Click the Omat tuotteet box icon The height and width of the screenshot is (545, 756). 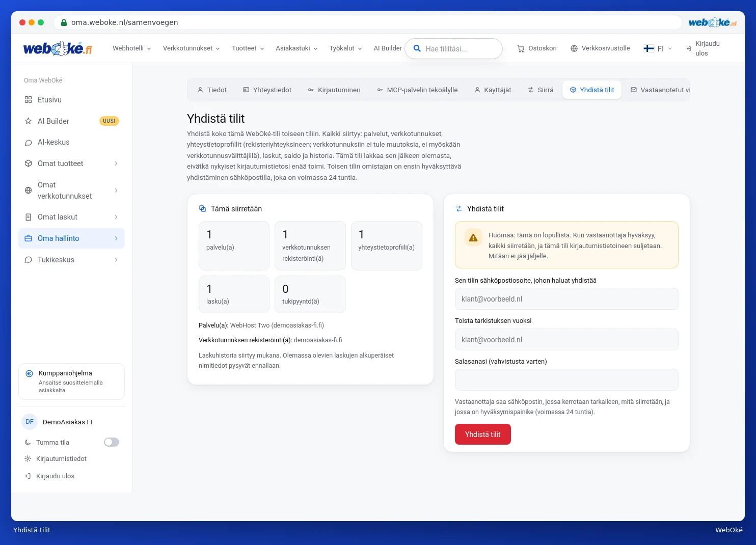tap(29, 163)
